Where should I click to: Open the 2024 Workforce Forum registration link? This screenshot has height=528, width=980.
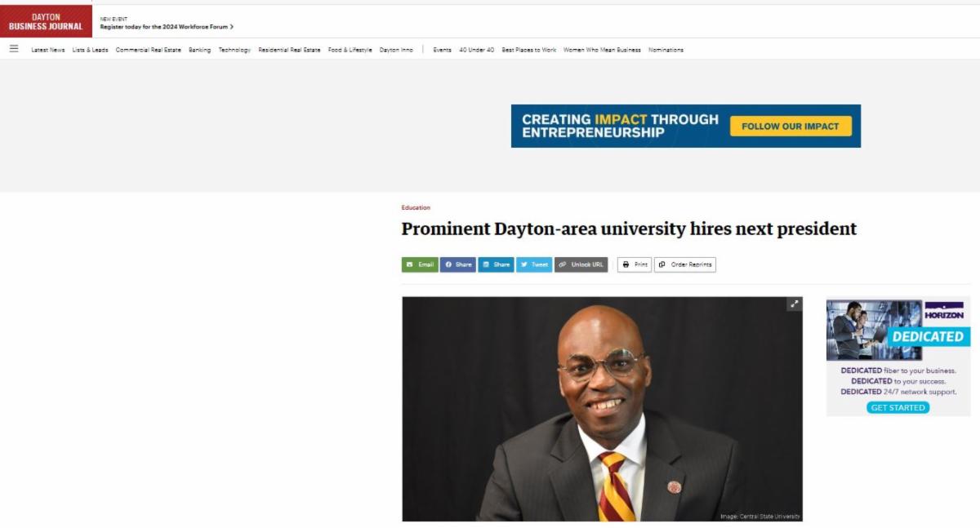point(167,27)
